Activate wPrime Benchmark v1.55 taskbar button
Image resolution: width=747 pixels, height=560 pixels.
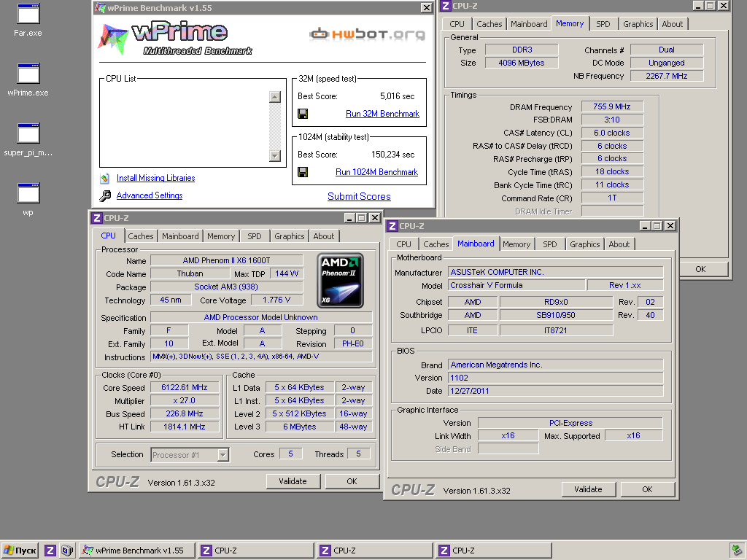137,551
